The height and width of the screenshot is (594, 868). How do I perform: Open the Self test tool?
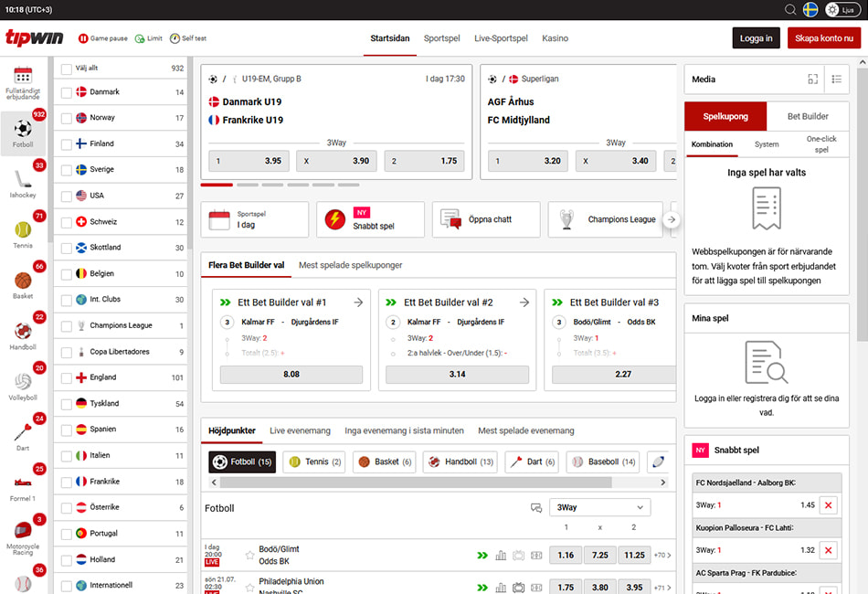tap(188, 38)
